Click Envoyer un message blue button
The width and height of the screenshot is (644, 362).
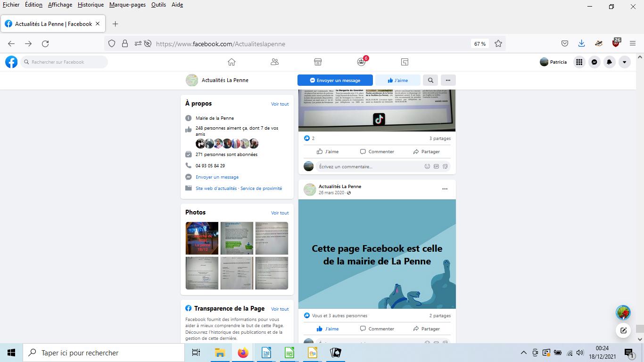coord(335,80)
